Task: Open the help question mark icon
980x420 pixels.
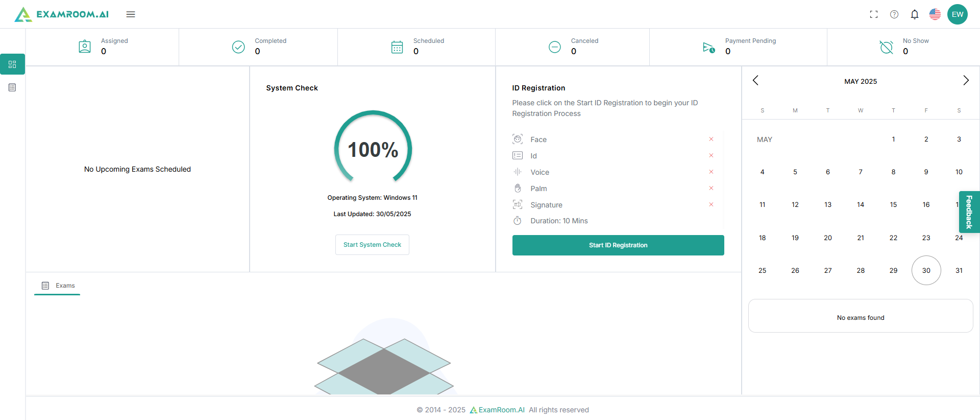Action: (894, 14)
